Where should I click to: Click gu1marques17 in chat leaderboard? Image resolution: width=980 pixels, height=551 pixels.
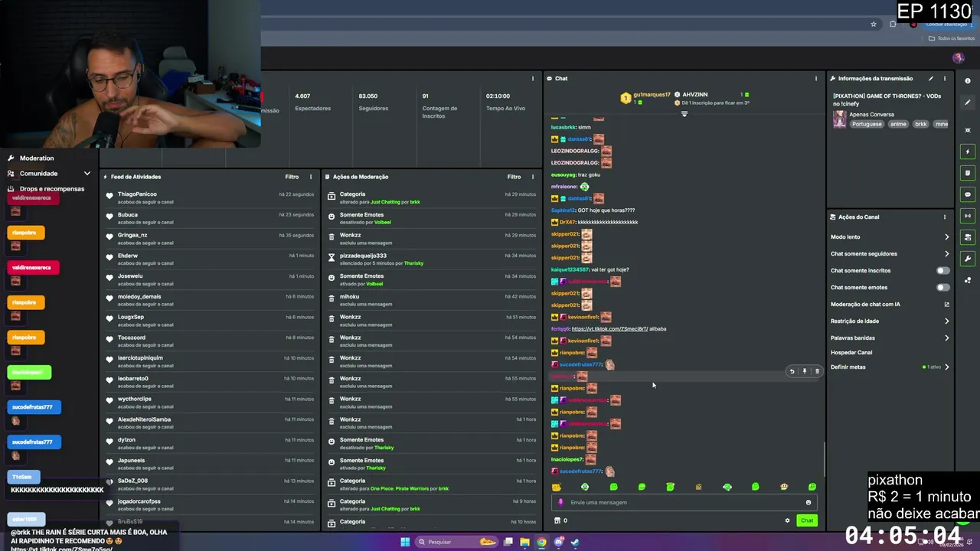coord(652,95)
